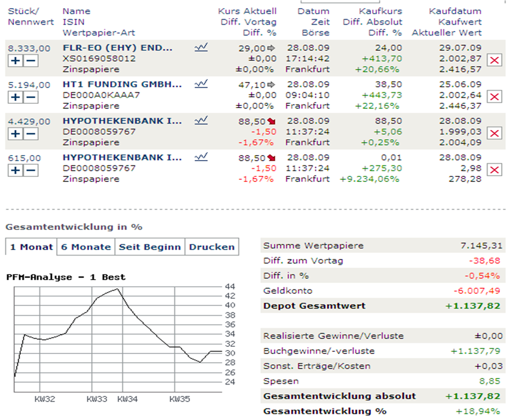Increase quantity of FLR-EO with plus button
The image size is (517, 420).
coord(15,61)
